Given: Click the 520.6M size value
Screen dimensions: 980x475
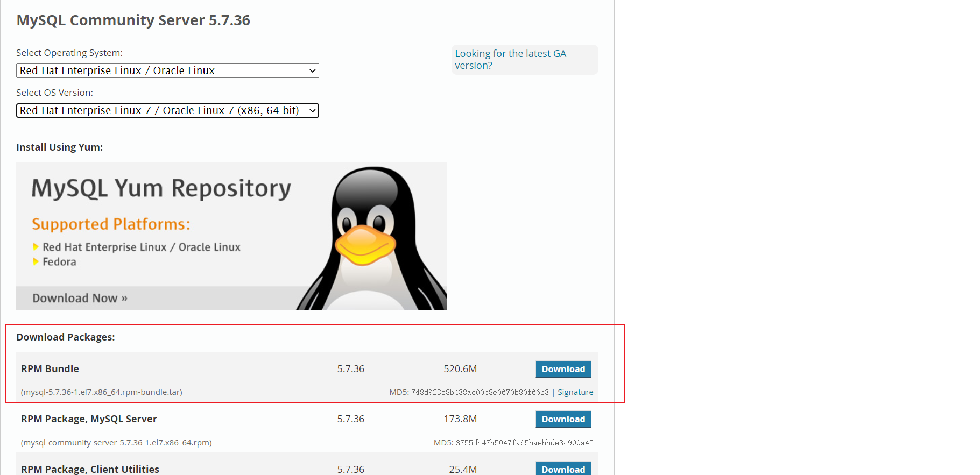Looking at the screenshot, I should pos(460,368).
